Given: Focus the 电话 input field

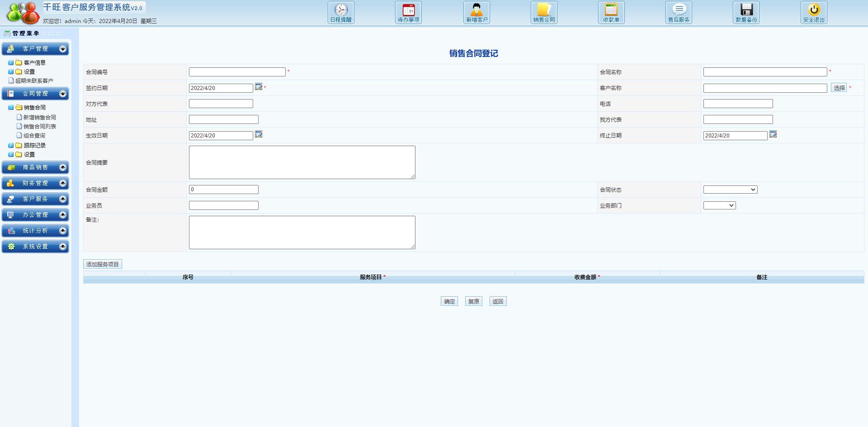Looking at the screenshot, I should click(738, 104).
